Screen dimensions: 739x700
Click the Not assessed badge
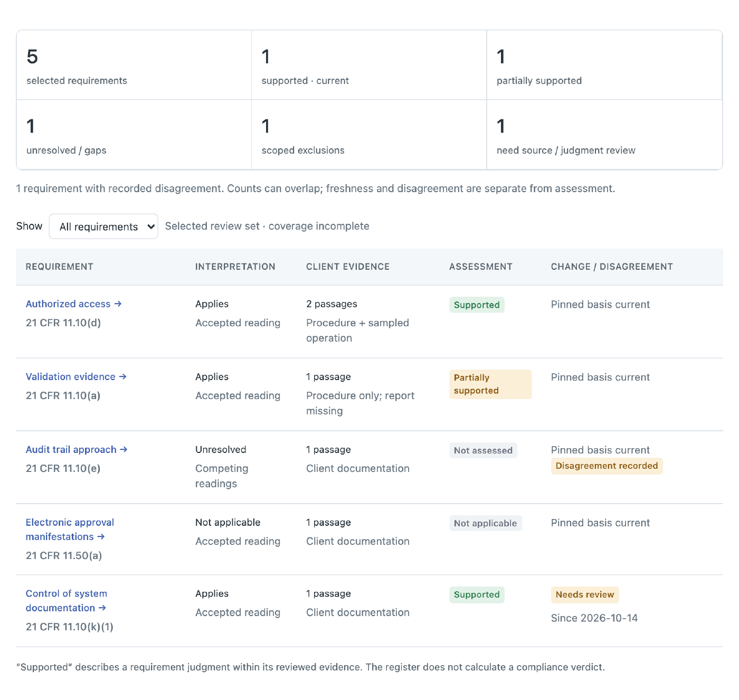pos(483,450)
